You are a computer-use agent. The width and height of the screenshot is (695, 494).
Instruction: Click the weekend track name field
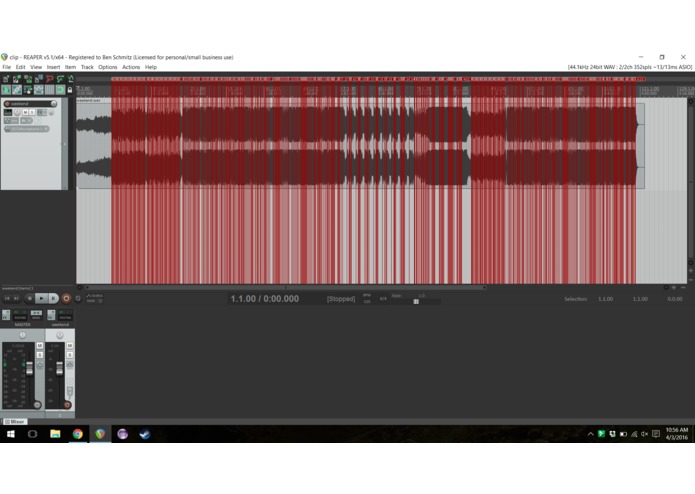(31, 104)
